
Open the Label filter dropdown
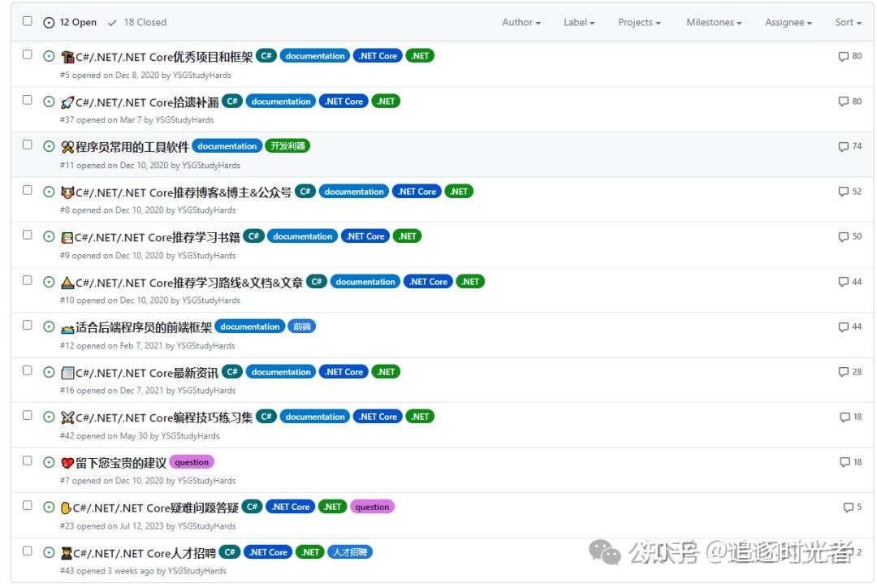(x=578, y=23)
